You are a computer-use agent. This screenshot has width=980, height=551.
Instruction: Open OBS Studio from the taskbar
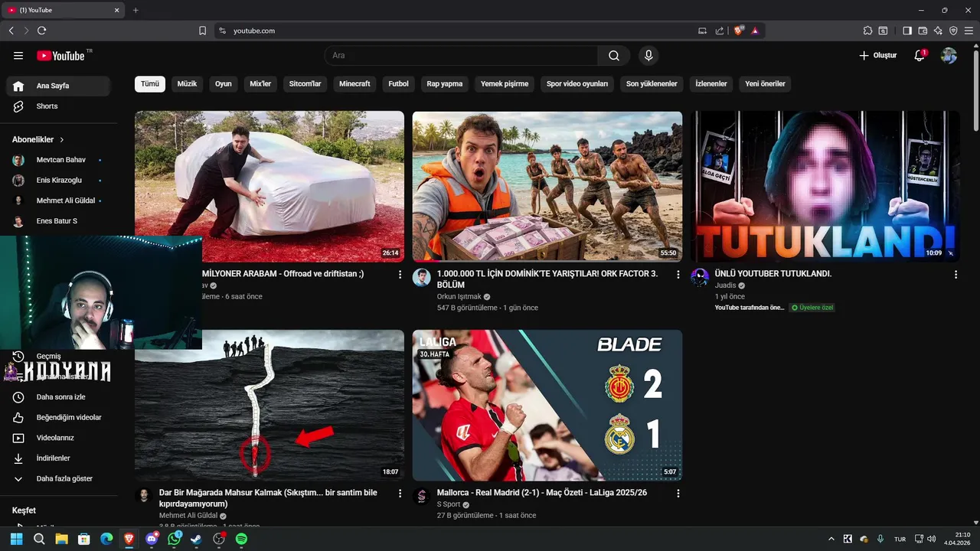[219, 539]
